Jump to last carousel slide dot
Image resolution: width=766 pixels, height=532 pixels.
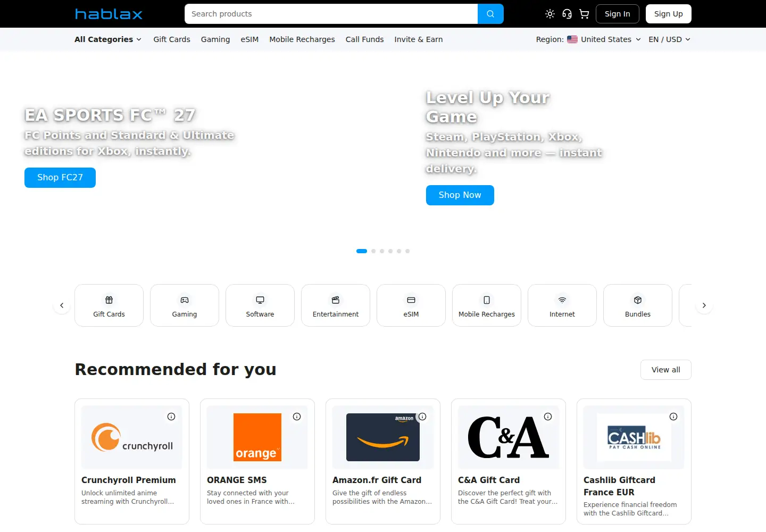point(407,251)
